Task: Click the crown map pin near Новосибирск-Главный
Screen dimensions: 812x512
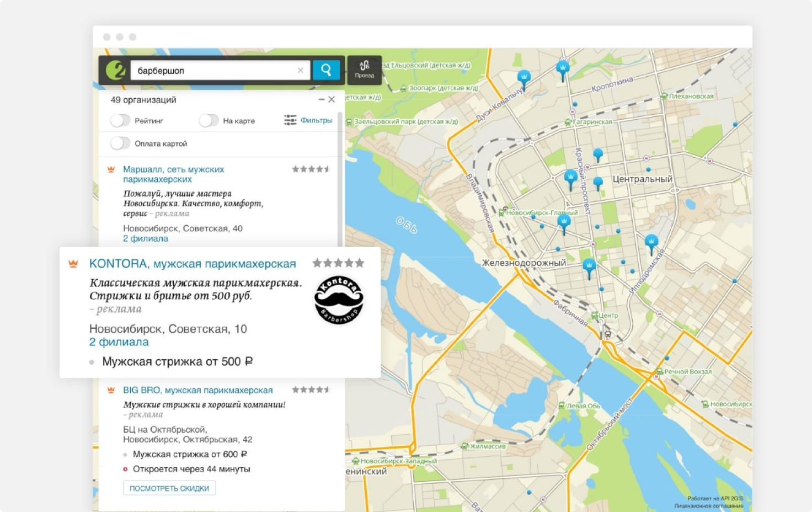Action: [x=564, y=223]
